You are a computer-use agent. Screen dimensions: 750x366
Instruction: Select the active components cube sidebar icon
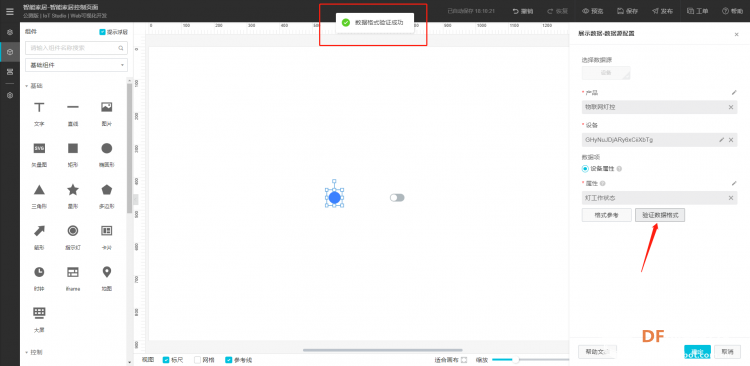10,52
